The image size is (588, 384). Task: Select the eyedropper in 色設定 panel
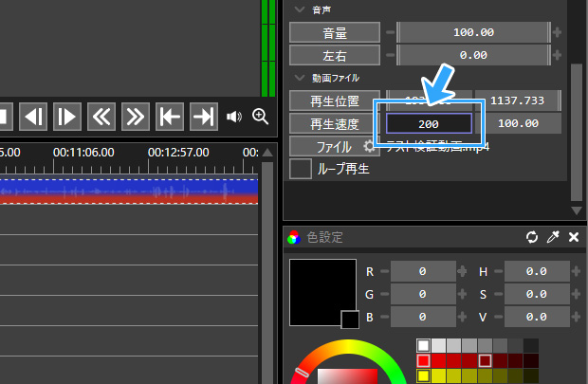click(553, 237)
